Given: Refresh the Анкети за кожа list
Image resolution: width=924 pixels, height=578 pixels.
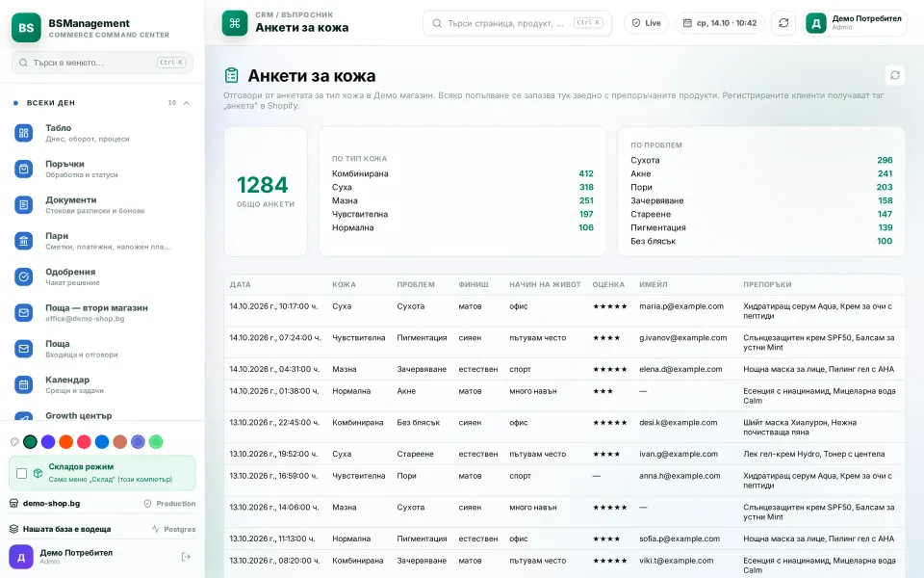Looking at the screenshot, I should tap(894, 75).
